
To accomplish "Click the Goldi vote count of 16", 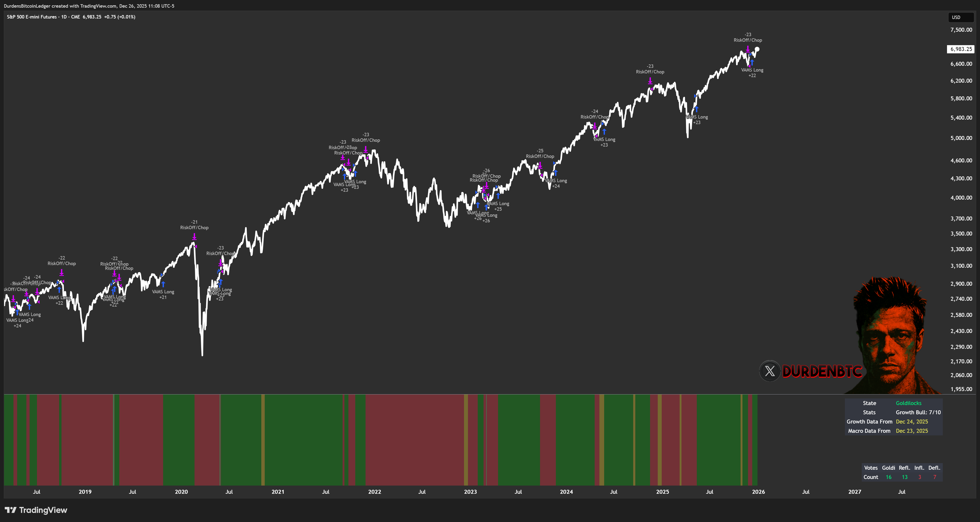I will (888, 477).
